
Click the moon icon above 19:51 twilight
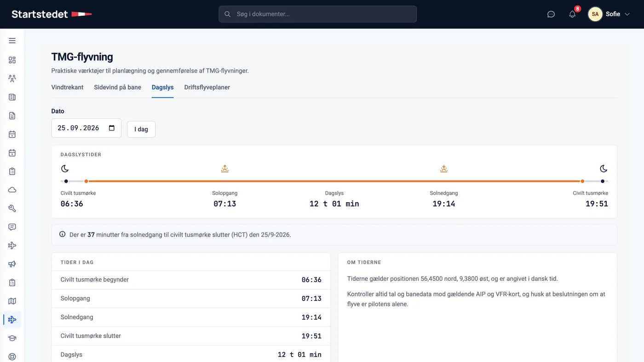pos(604,169)
